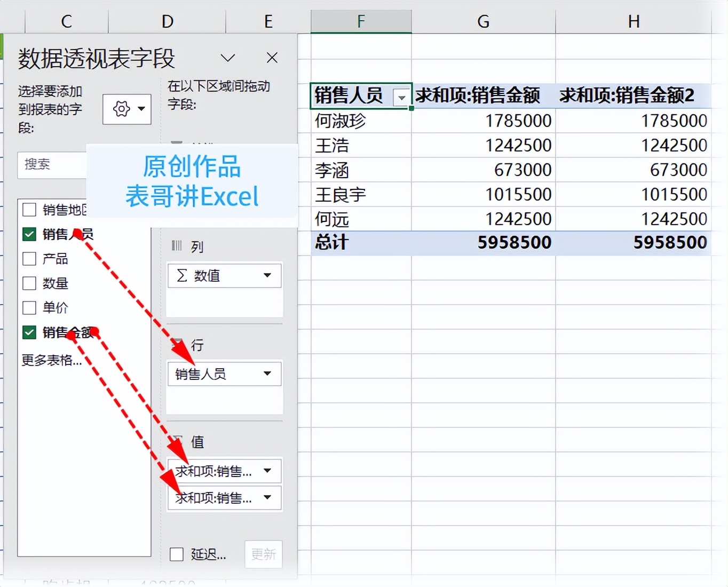The height and width of the screenshot is (587, 728).
Task: Uncheck the 销售金额 field checkbox
Action: [x=29, y=332]
